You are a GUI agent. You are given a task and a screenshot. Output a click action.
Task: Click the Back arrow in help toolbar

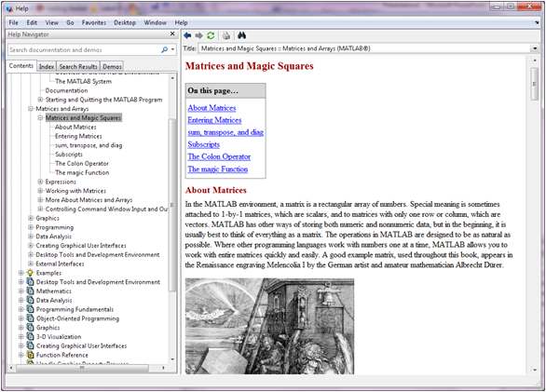click(x=187, y=35)
